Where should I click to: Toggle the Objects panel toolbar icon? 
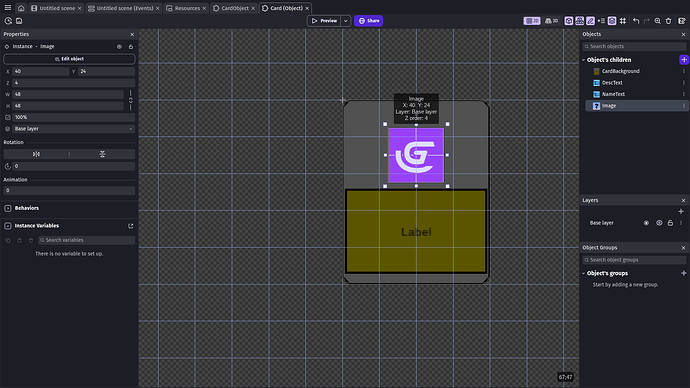click(569, 21)
